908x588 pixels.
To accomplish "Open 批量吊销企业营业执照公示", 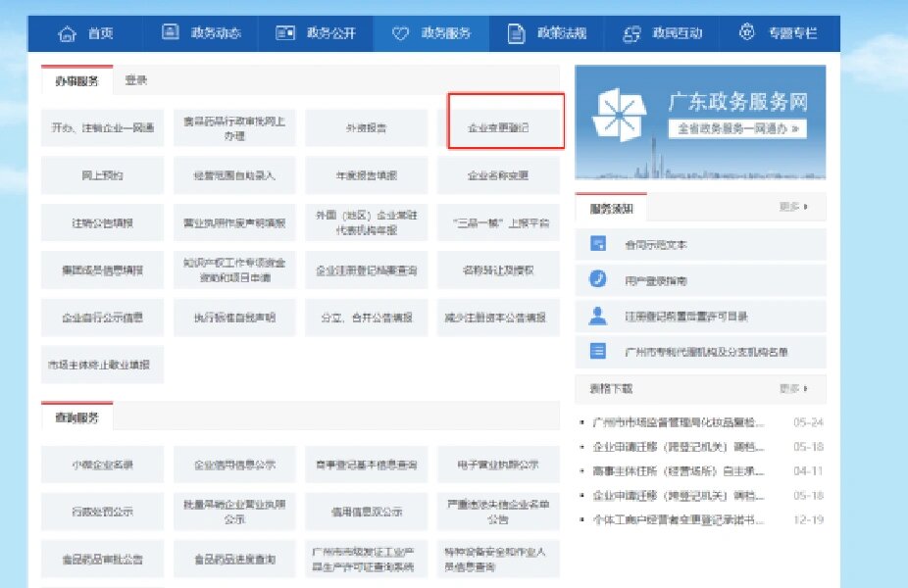I will click(x=234, y=512).
